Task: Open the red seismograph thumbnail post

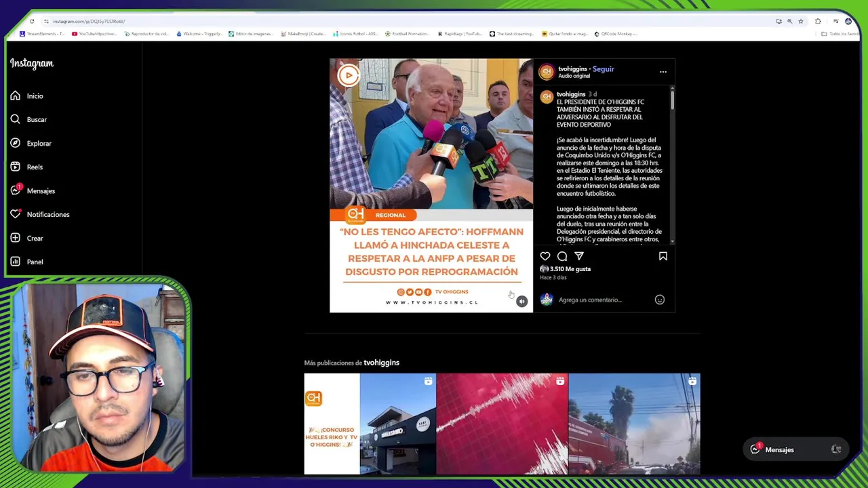Action: [x=502, y=424]
